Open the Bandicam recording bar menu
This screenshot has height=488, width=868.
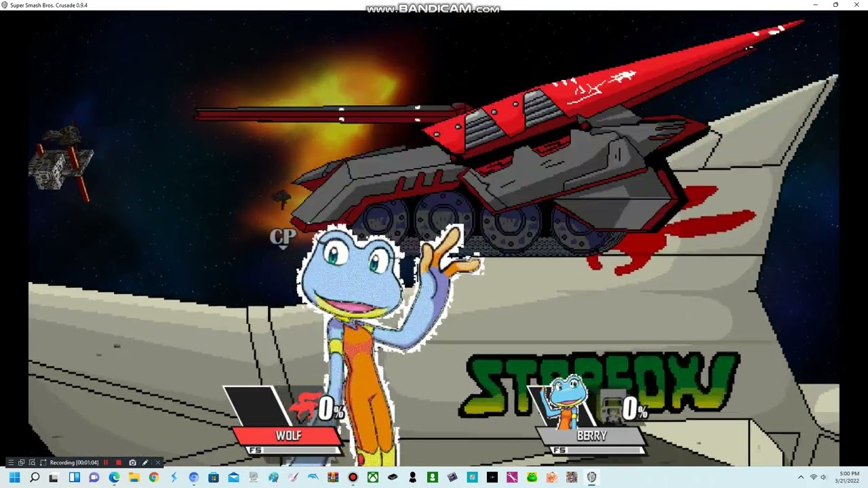(x=10, y=462)
